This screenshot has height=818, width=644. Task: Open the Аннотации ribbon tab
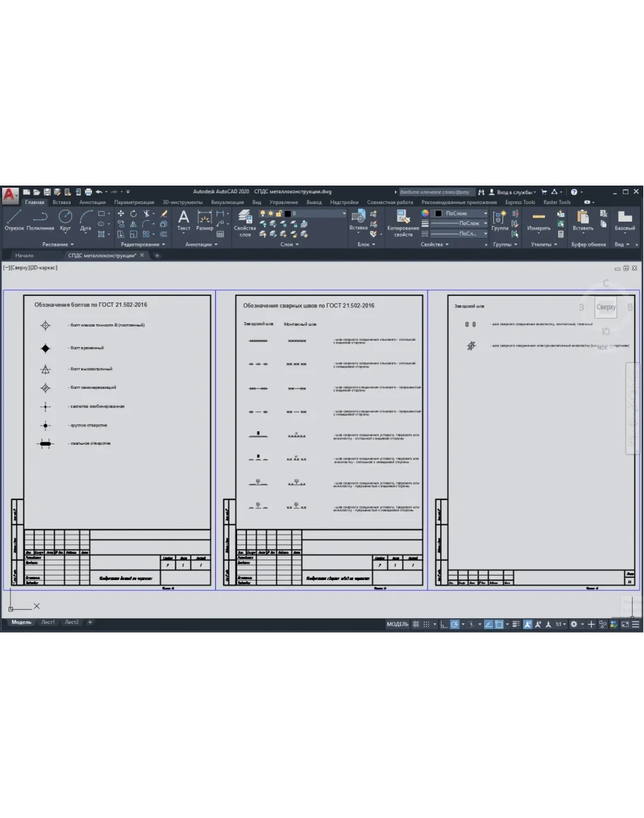click(93, 202)
